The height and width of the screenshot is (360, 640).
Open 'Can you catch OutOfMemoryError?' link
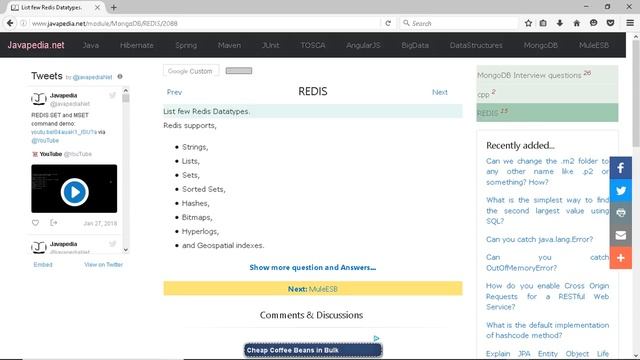[547, 262]
